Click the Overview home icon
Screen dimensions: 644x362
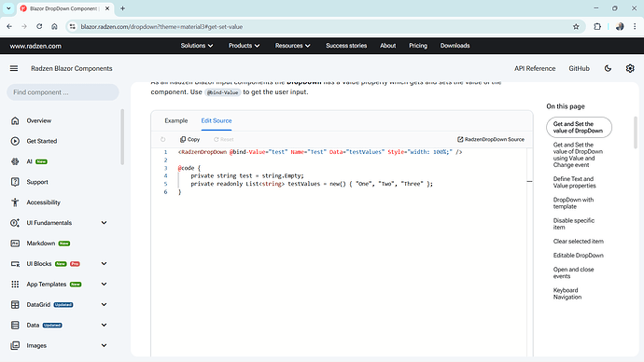(15, 120)
